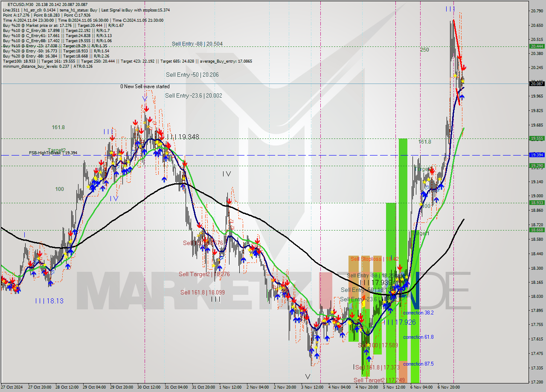Click the 19.000 value on the price axis

537,196
